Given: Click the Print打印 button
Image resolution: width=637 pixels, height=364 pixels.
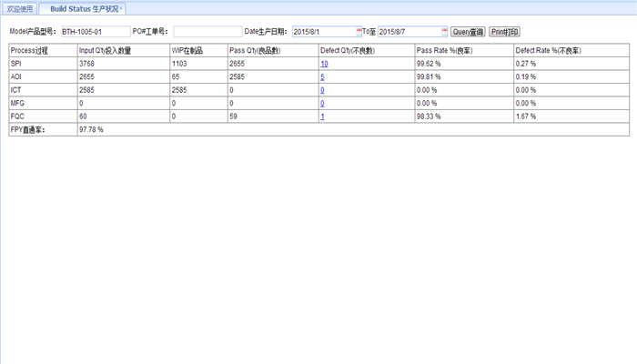Looking at the screenshot, I should pos(504,32).
